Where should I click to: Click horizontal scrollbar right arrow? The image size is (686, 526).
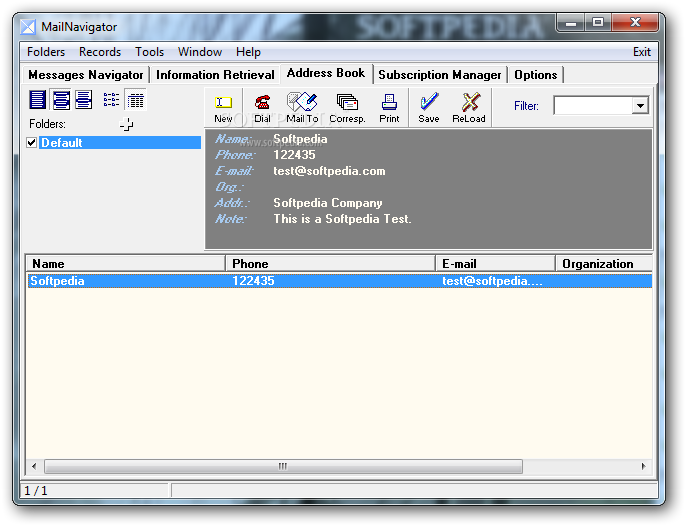[644, 466]
